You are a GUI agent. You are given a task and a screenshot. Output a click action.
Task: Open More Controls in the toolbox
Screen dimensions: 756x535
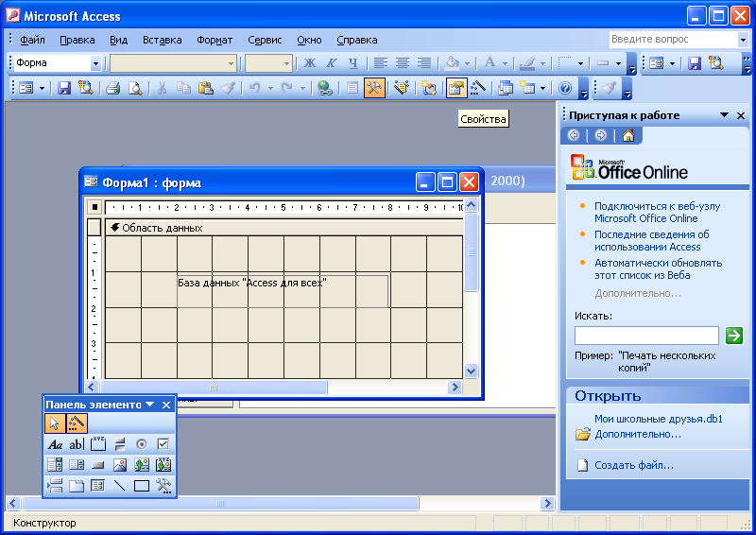[x=163, y=485]
